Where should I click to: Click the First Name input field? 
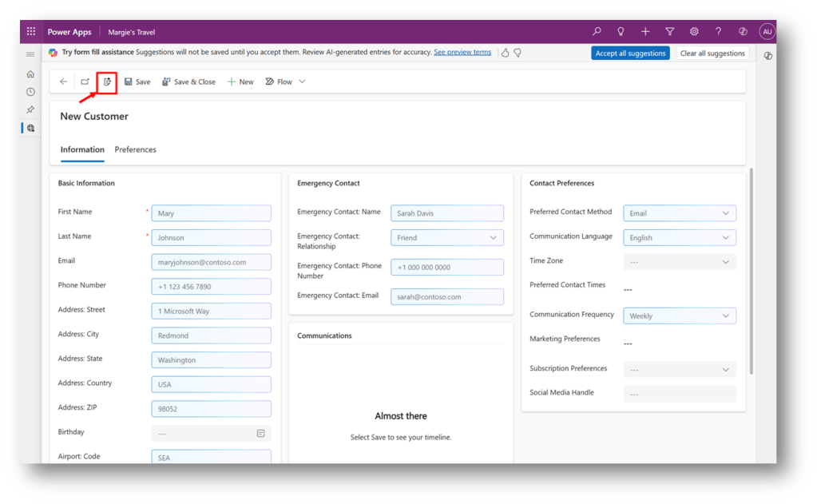[x=211, y=213]
